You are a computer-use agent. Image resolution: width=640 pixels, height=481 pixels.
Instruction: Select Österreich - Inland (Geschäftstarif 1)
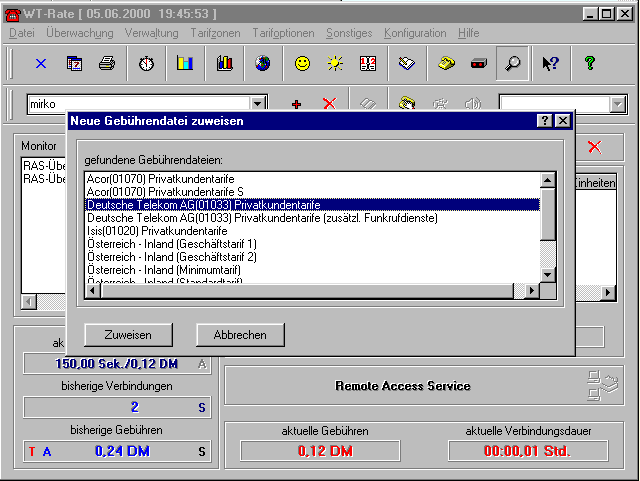click(313, 244)
